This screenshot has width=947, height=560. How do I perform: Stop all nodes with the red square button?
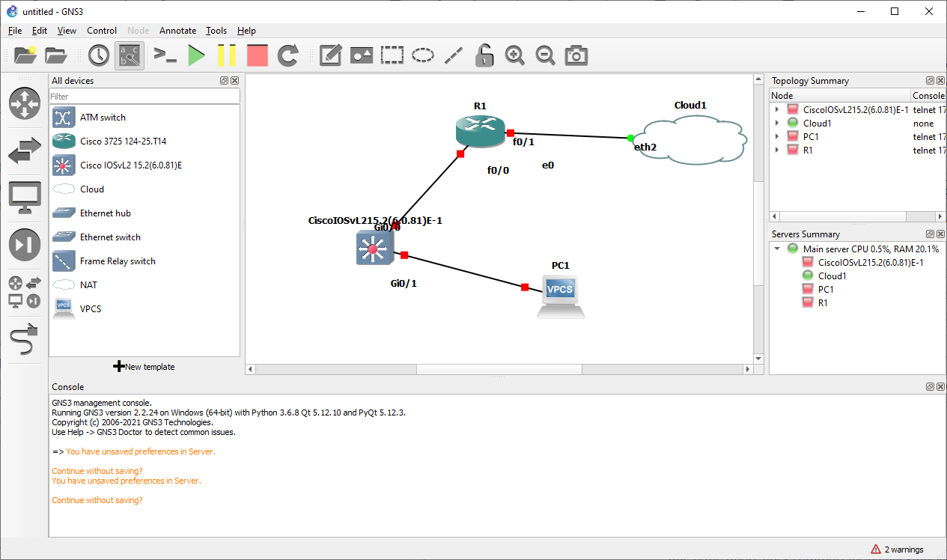coord(258,55)
